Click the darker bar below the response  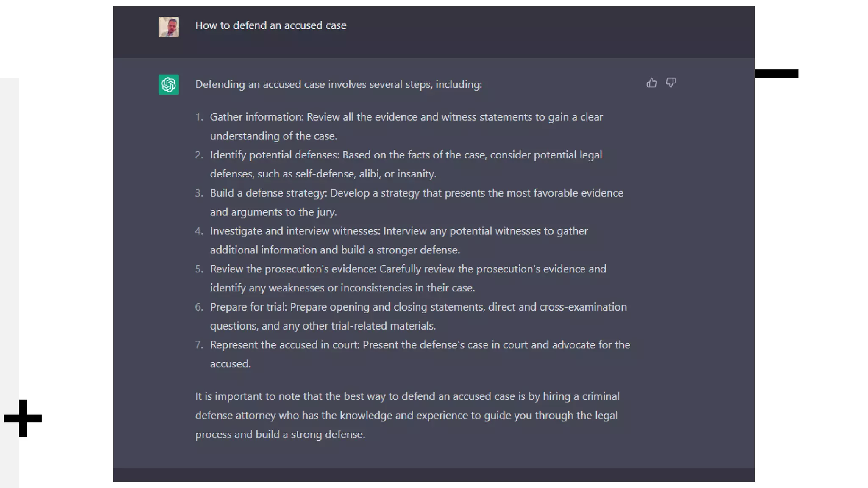click(x=433, y=474)
